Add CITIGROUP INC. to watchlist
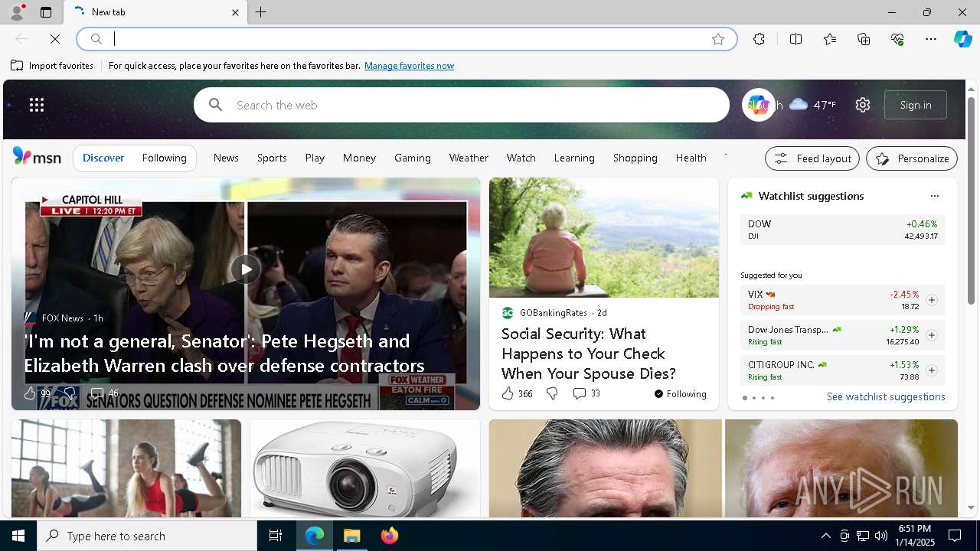980x551 pixels. (931, 370)
